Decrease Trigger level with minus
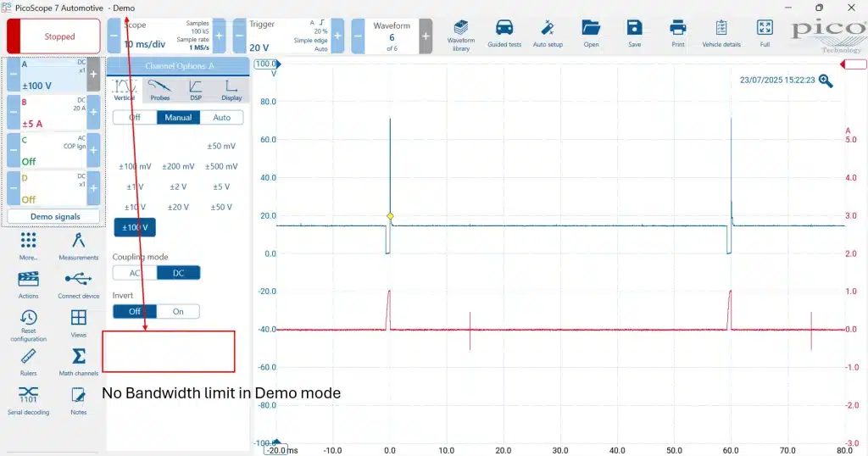868x456 pixels. [239, 36]
